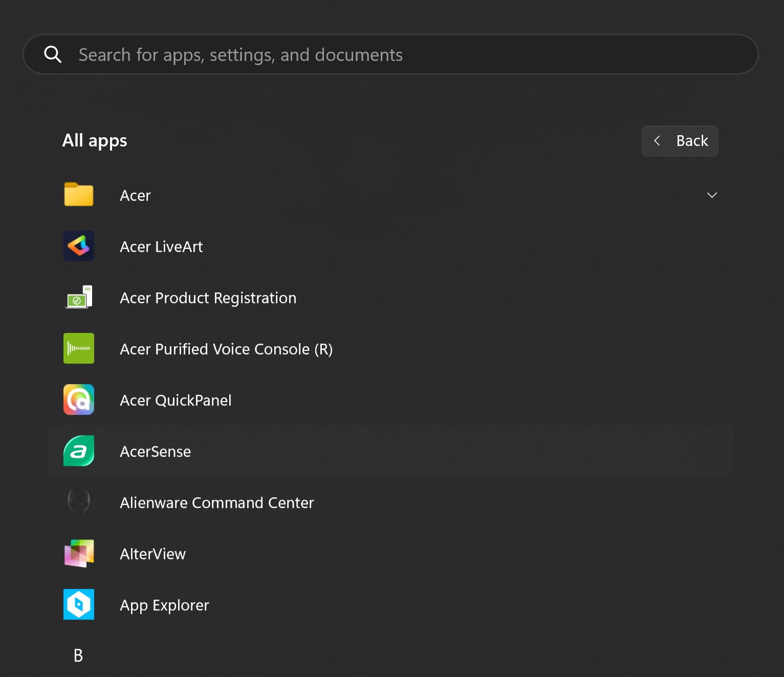Select the "Acer LiveArt" app name
Viewport: 784px width, 677px height.
[x=161, y=247]
